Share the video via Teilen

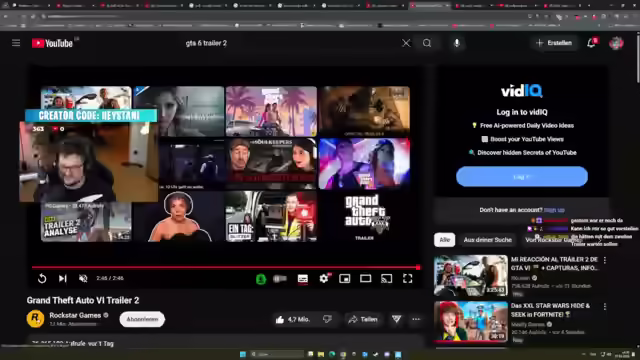(363, 319)
